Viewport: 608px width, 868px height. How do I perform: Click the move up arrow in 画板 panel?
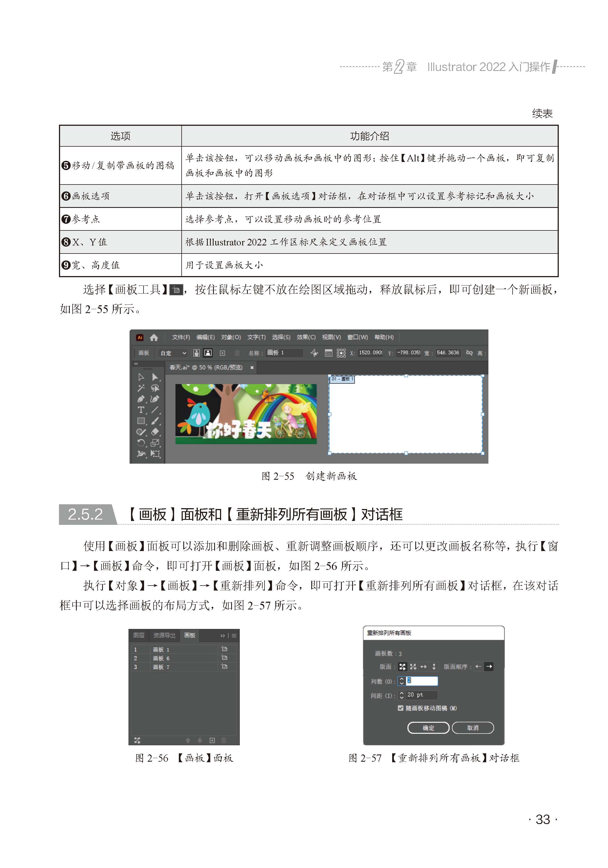pos(188,740)
